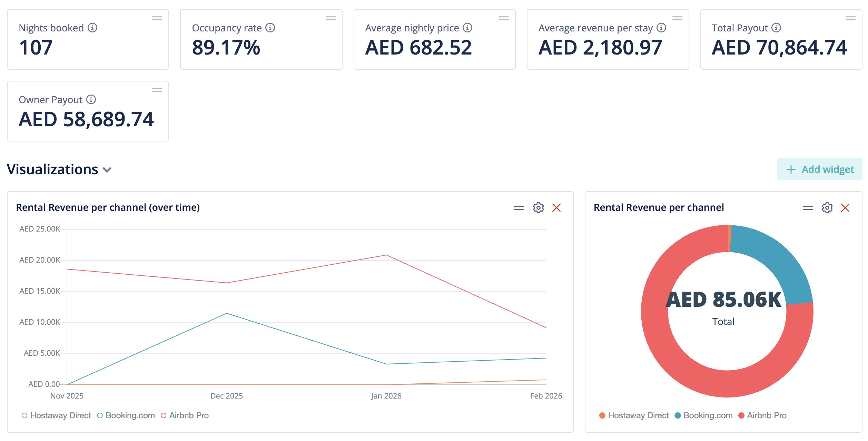Remove the Rental Revenue per channel donut widget
Screen dimensions: 868x441
tap(846, 208)
